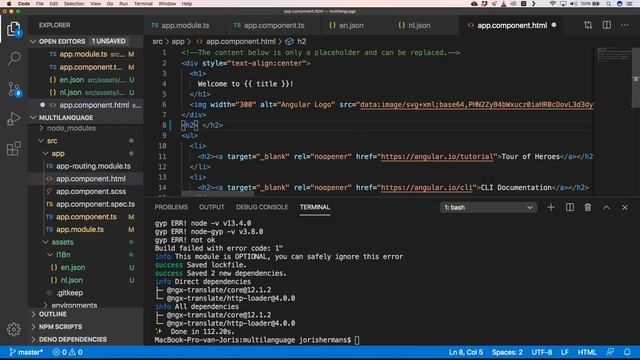Create a new terminal with the plus icon

pyautogui.click(x=551, y=207)
